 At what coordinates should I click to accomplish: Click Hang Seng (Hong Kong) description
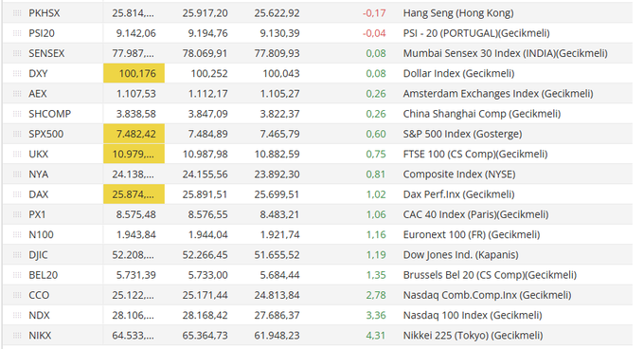coord(458,13)
